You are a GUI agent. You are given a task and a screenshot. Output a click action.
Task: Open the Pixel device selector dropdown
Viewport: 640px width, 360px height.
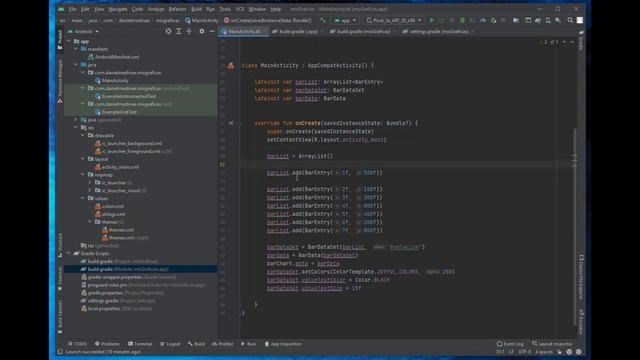pos(394,20)
